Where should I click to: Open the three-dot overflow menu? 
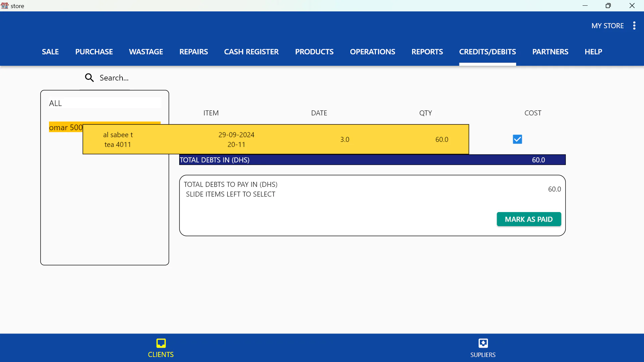tap(634, 26)
